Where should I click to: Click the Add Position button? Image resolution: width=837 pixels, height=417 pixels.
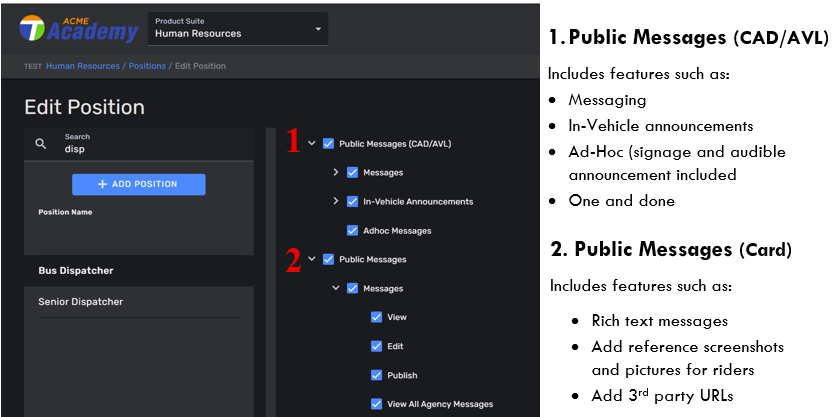pyautogui.click(x=138, y=184)
